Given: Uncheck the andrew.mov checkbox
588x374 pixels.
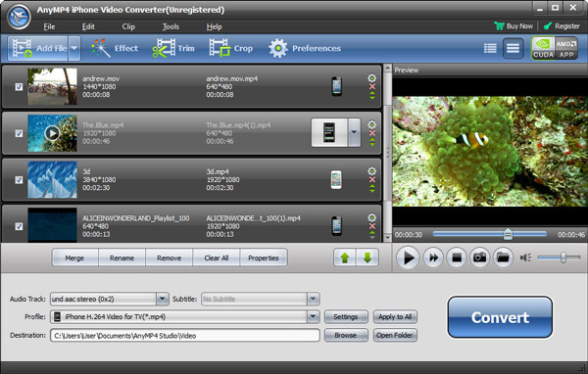Looking at the screenshot, I should 19,87.
